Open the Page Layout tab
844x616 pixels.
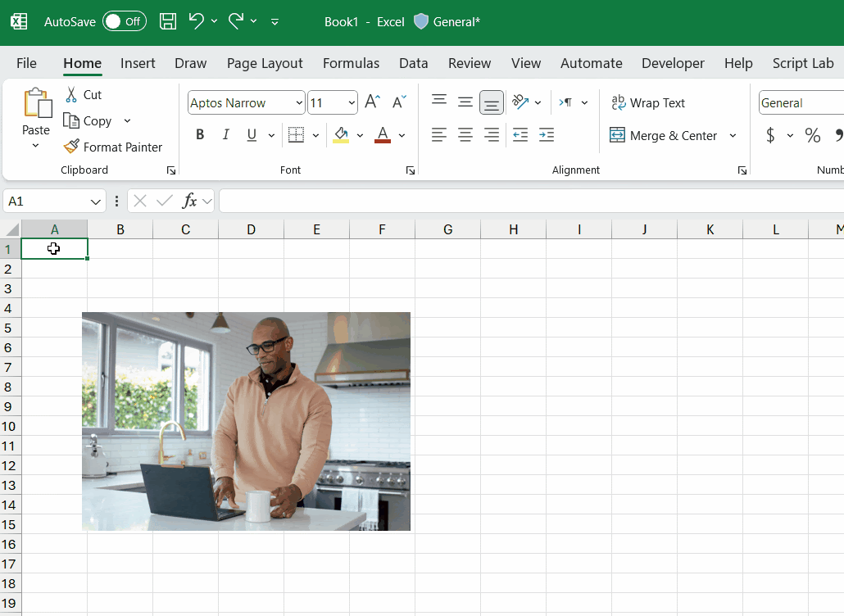[x=265, y=63]
